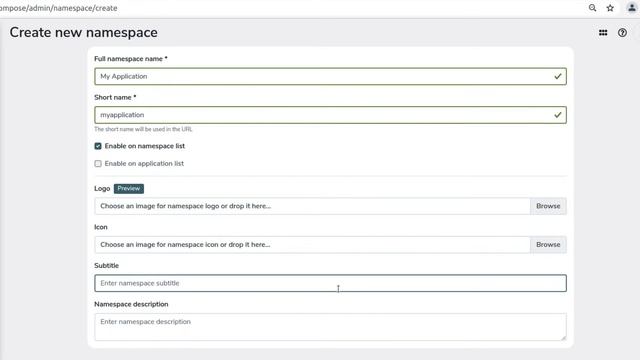Click the browser address bar URL
The width and height of the screenshot is (640, 360).
point(58,8)
